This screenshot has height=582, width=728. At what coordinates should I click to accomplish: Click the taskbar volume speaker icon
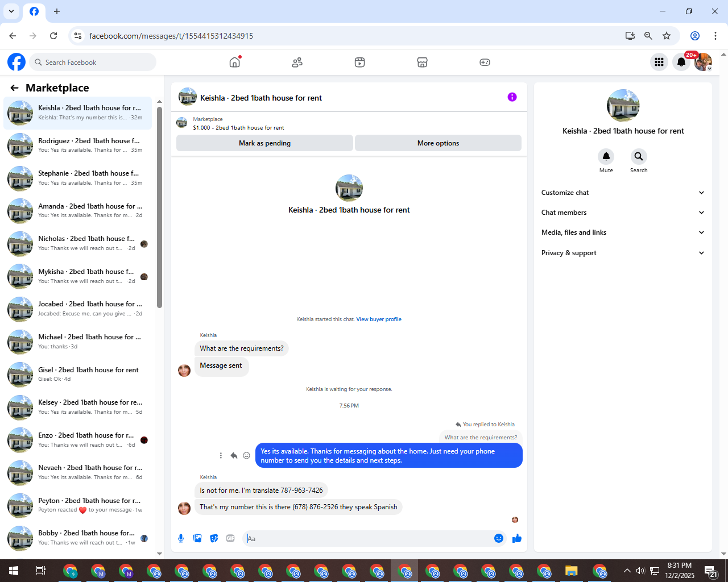tap(640, 571)
